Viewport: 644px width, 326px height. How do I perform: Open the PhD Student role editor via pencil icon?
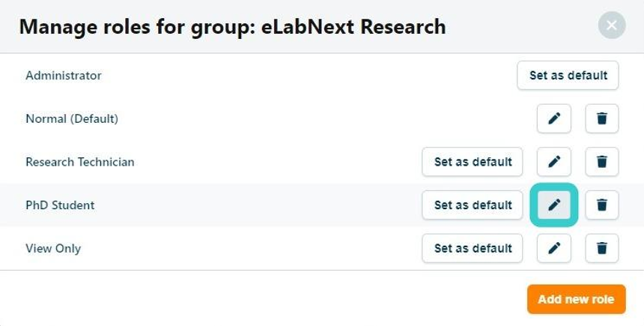(x=553, y=205)
